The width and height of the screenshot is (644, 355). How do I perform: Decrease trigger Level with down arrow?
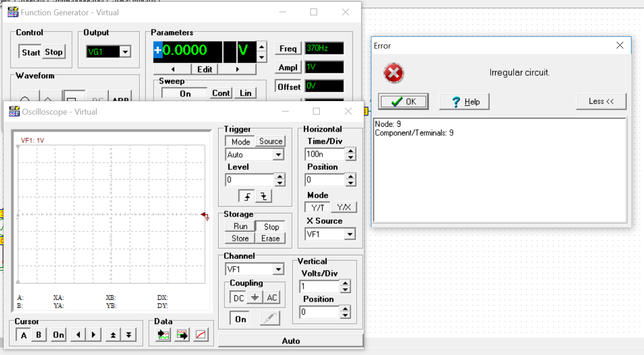point(280,183)
